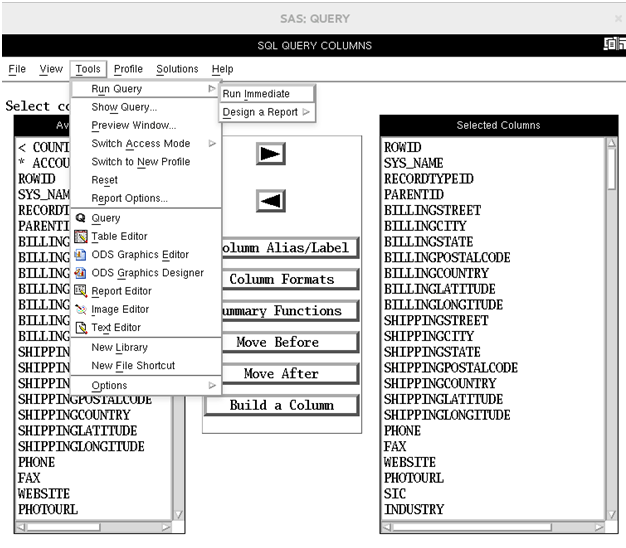Click the Column Formats button

[290, 279]
